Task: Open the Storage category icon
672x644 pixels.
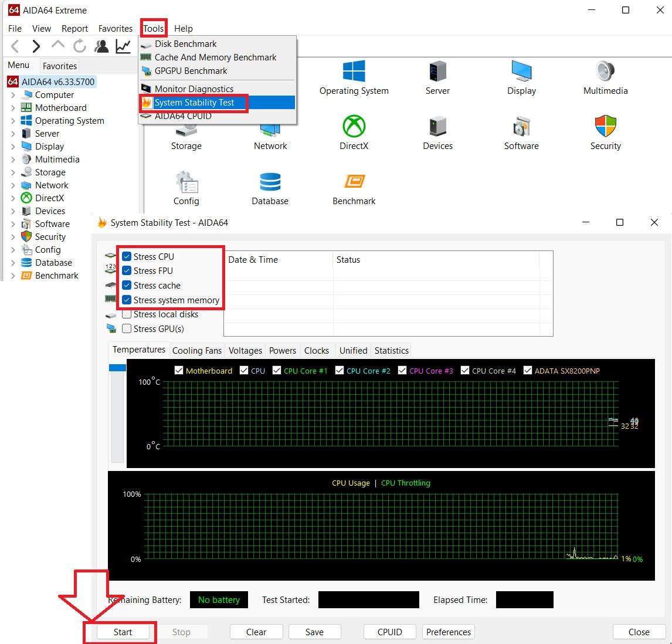Action: [x=186, y=130]
